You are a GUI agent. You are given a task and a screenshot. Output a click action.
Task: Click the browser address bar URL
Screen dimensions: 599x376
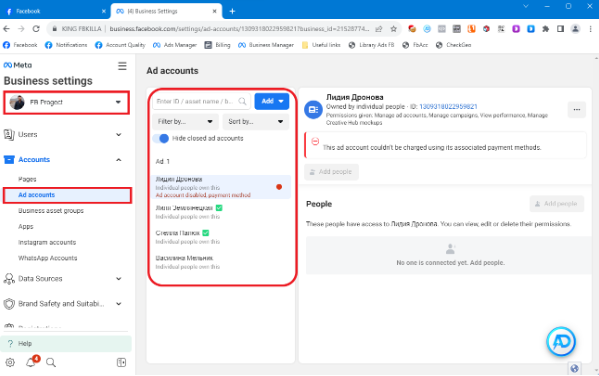pyautogui.click(x=239, y=29)
